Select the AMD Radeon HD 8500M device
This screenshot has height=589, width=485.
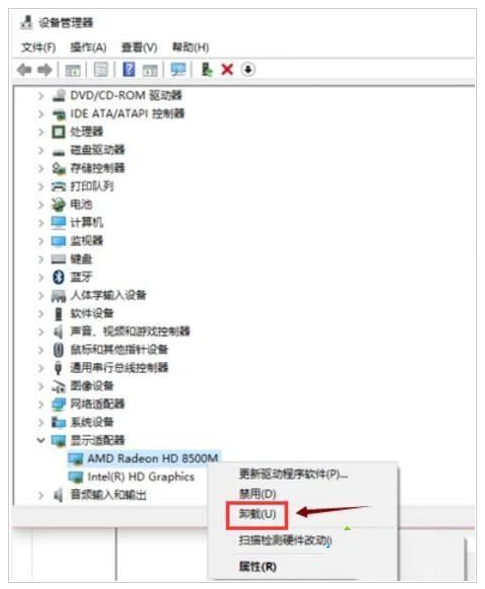pos(153,458)
